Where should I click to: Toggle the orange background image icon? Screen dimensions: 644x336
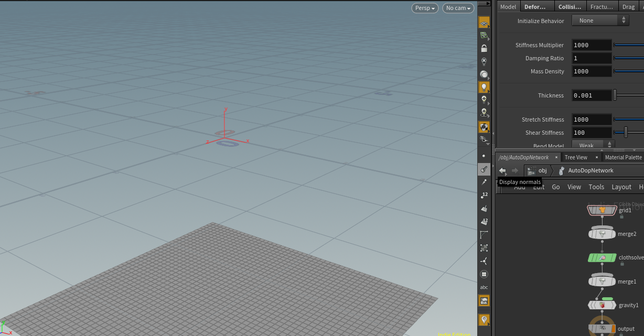pyautogui.click(x=484, y=301)
